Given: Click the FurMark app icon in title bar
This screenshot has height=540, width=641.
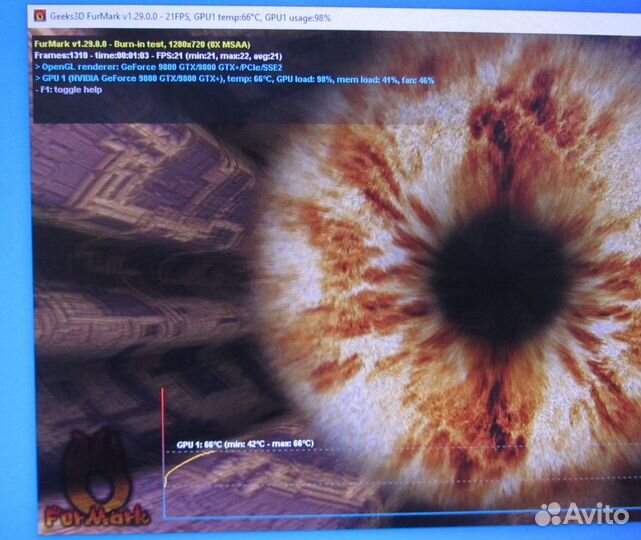Looking at the screenshot, I should [x=40, y=16].
